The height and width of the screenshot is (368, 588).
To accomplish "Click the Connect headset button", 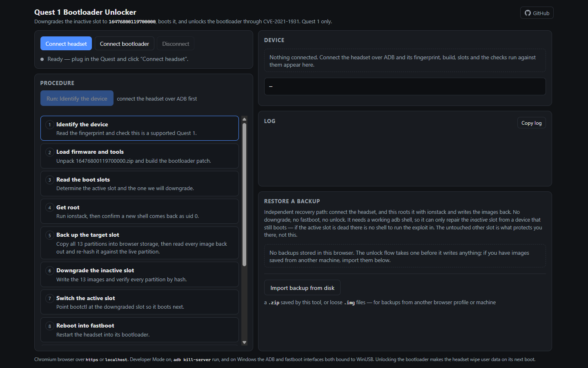I will [66, 44].
